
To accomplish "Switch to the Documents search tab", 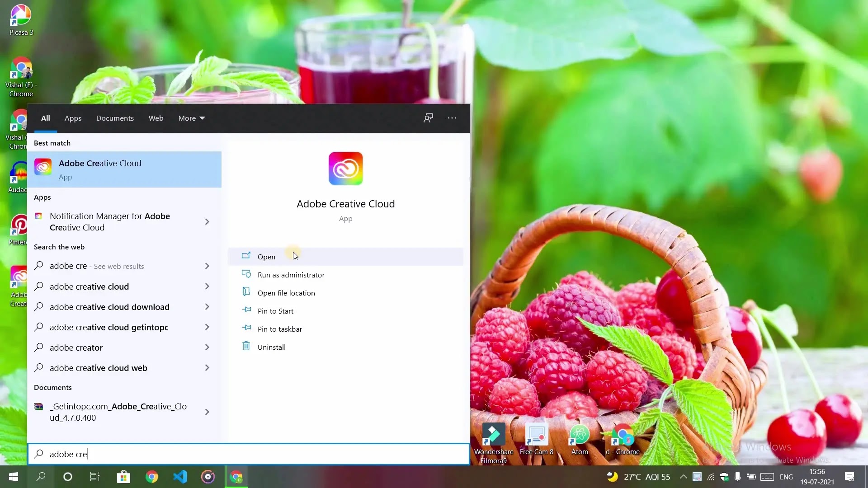I will 115,118.
